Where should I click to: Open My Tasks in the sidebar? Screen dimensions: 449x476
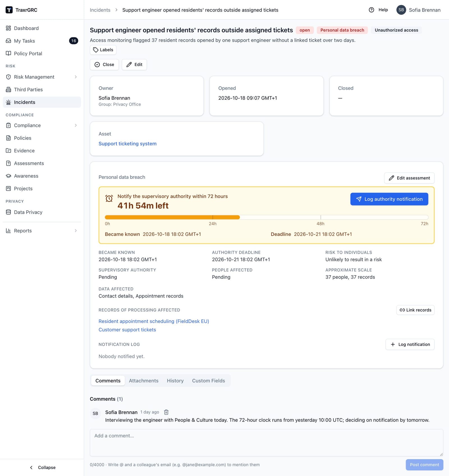coord(42,41)
